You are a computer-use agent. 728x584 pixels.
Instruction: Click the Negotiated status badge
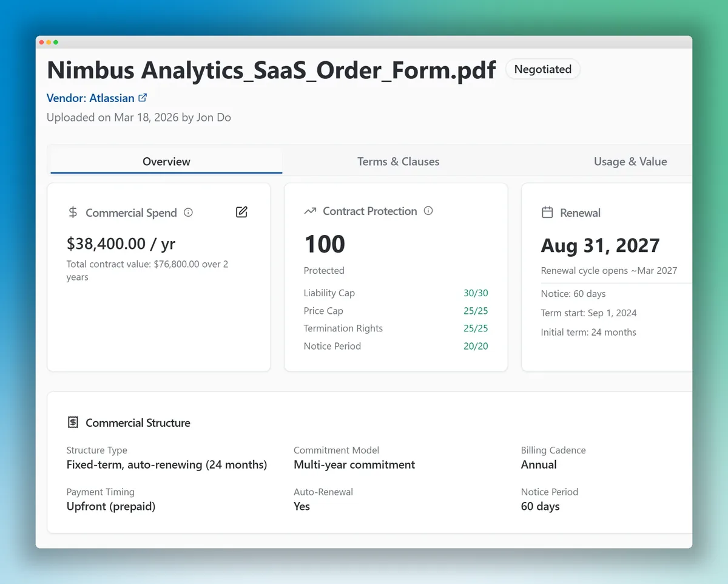coord(542,69)
